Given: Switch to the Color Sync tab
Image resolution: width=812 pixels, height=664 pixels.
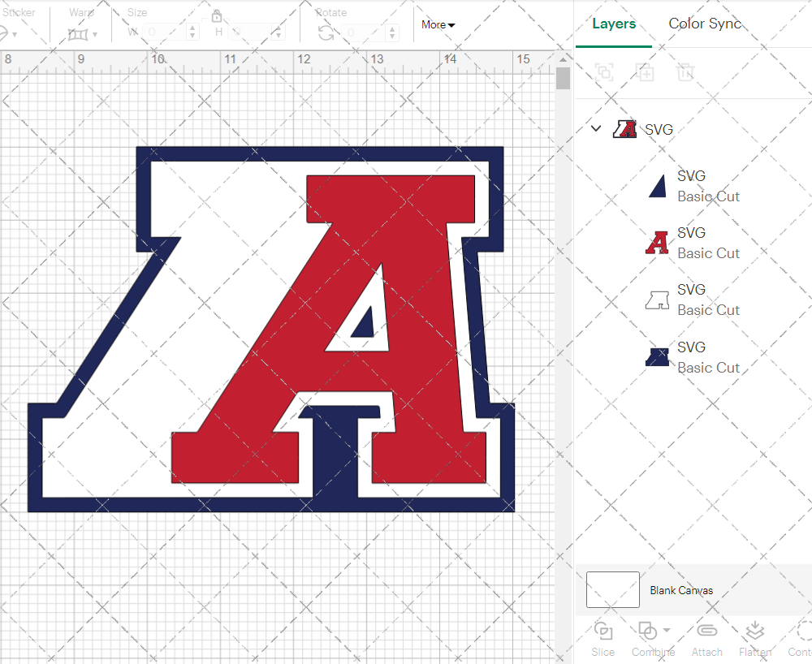Looking at the screenshot, I should [x=705, y=24].
